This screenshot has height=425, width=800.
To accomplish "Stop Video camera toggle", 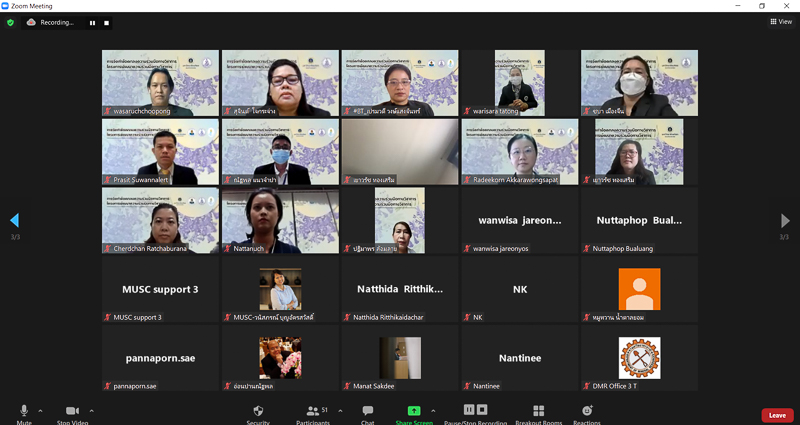I will (x=72, y=411).
